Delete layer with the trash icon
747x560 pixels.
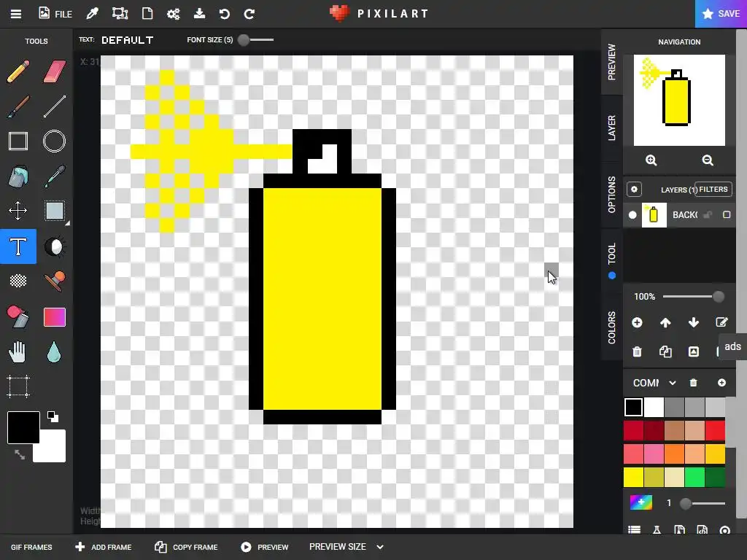(x=637, y=352)
